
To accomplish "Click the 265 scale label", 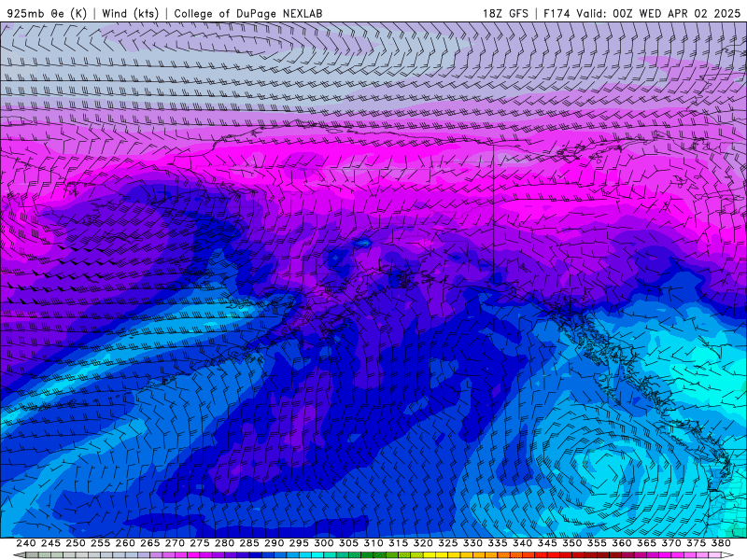I will point(149,543).
